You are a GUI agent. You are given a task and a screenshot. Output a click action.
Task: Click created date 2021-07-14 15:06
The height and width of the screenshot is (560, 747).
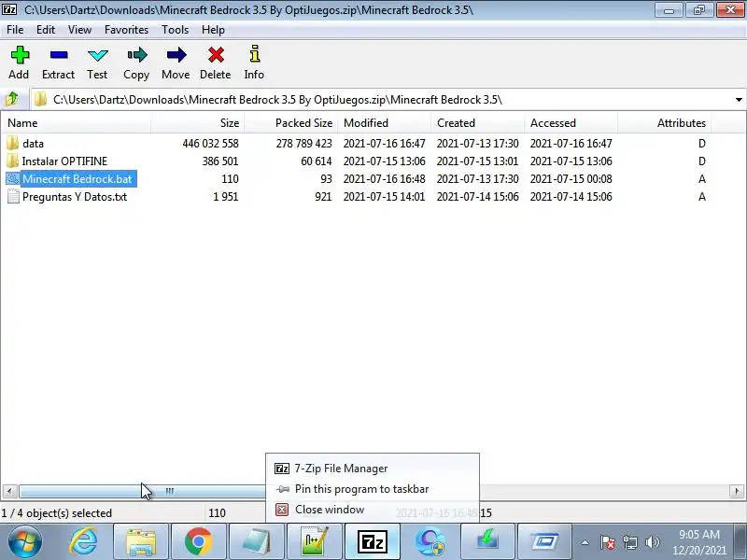pyautogui.click(x=477, y=197)
